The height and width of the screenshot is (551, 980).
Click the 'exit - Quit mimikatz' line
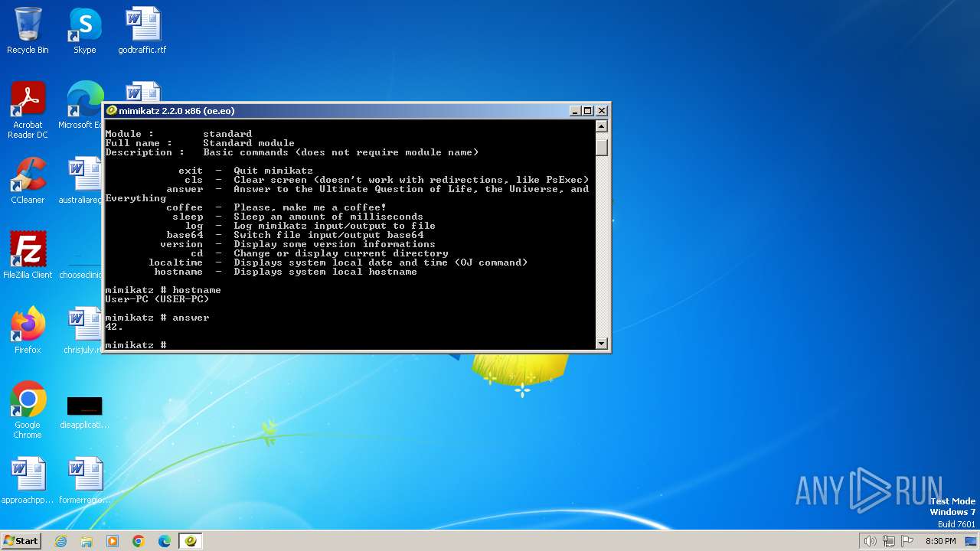246,171
